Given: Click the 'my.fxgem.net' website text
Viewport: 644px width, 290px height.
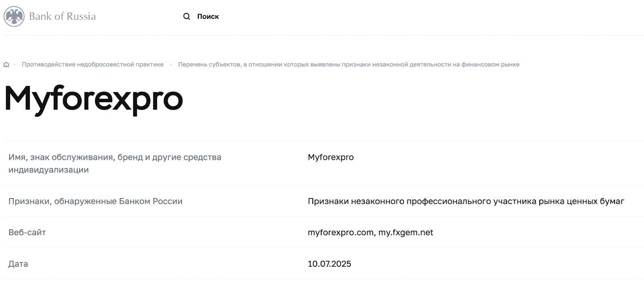Looking at the screenshot, I should pos(406,232).
